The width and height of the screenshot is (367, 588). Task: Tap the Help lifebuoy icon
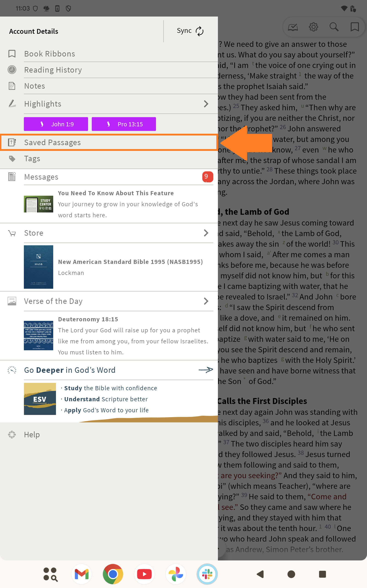(12, 434)
